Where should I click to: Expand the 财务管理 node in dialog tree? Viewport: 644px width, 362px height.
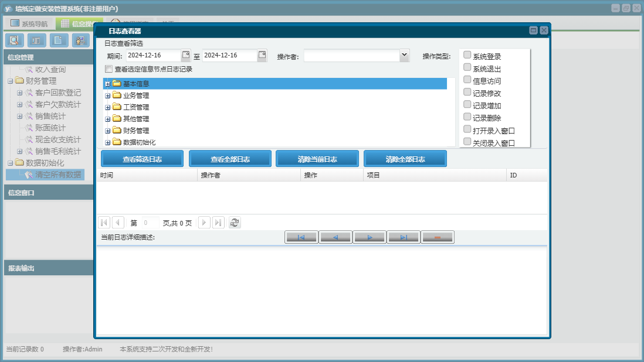(x=107, y=131)
